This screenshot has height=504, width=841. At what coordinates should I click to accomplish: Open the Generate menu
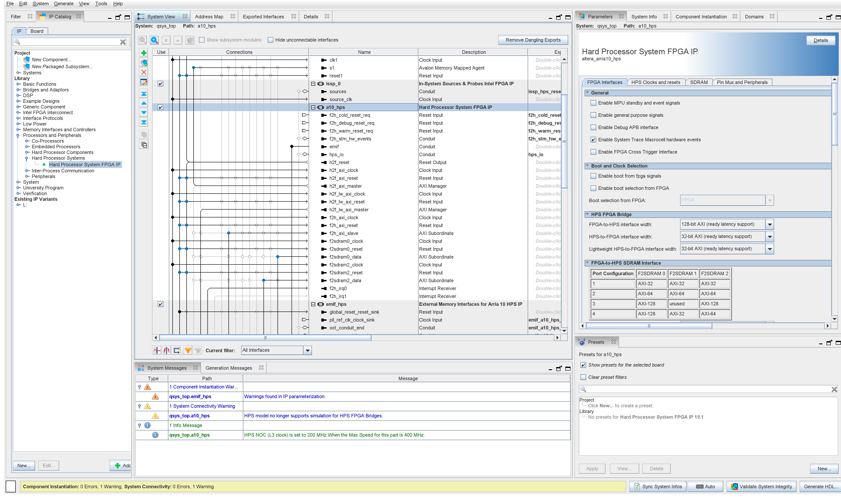[63, 4]
